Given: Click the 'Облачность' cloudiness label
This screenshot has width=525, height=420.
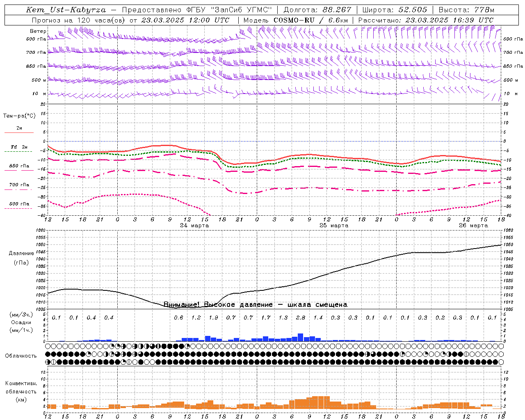Looking at the screenshot, I should pyautogui.click(x=21, y=356).
